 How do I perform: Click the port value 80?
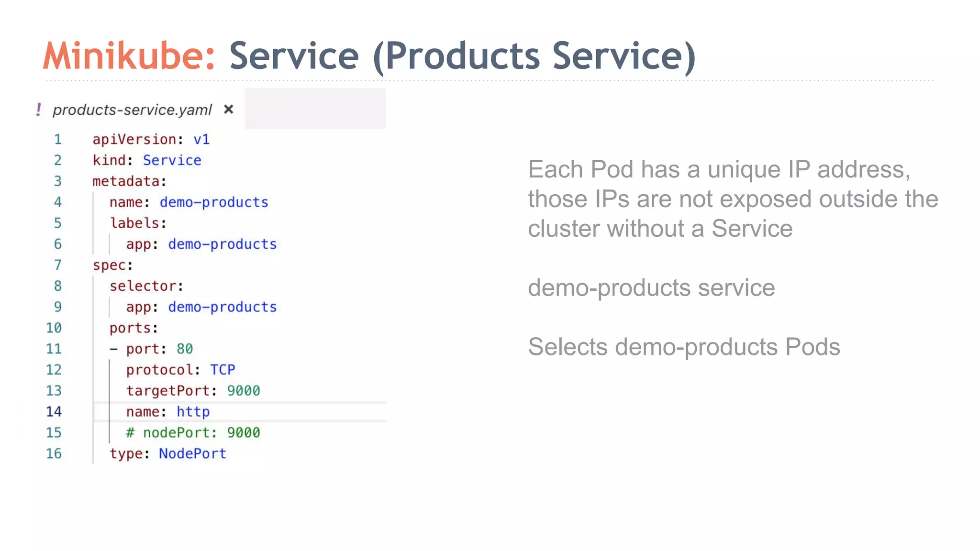[x=184, y=349]
